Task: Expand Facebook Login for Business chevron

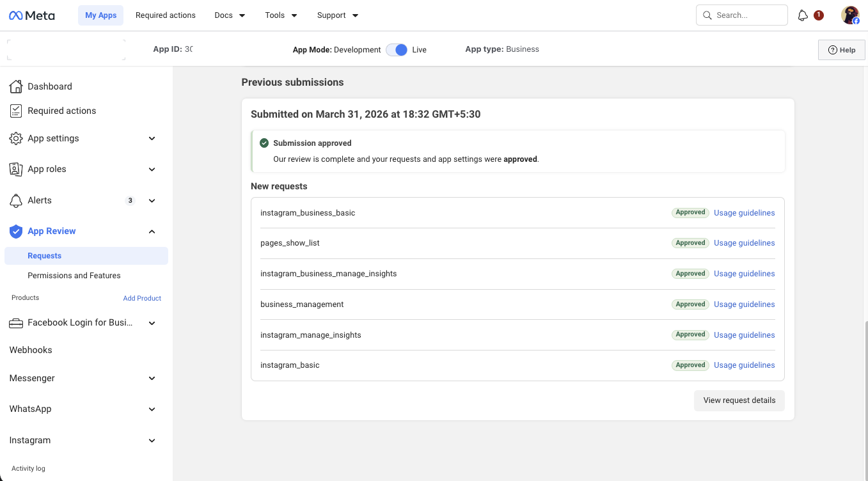Action: click(152, 323)
